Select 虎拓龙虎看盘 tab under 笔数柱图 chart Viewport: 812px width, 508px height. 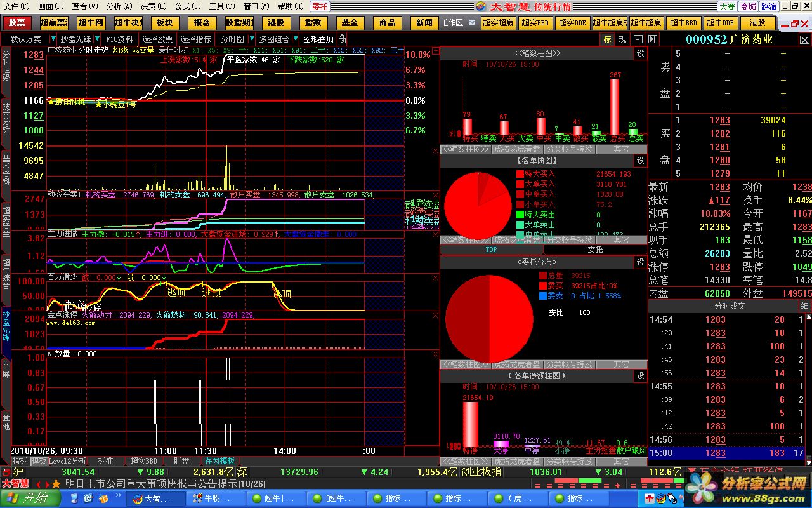(518, 149)
